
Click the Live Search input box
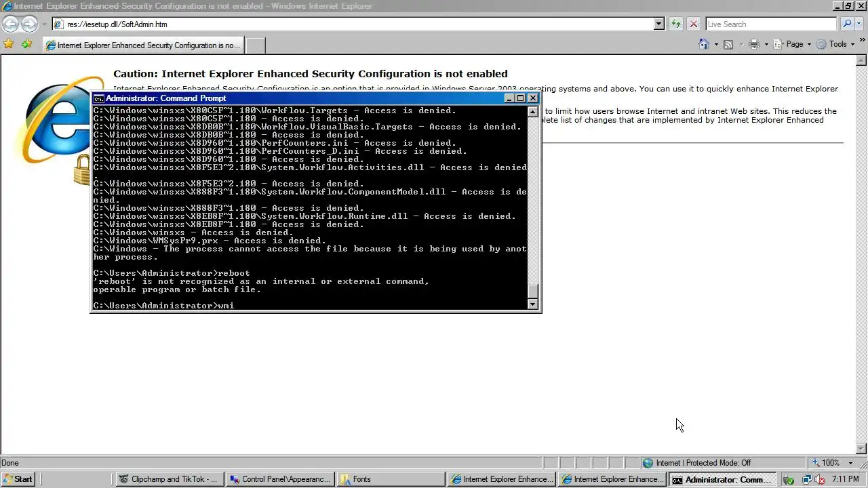tap(771, 24)
